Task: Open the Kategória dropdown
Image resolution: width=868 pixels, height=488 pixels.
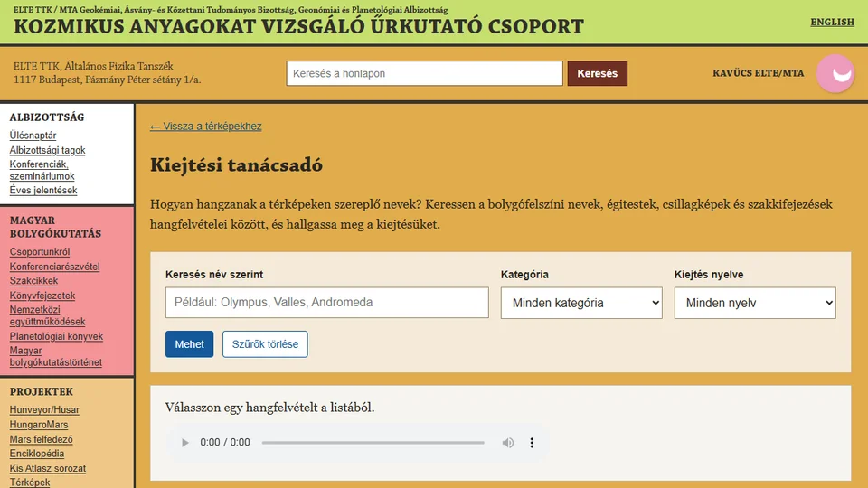Action: pos(581,303)
